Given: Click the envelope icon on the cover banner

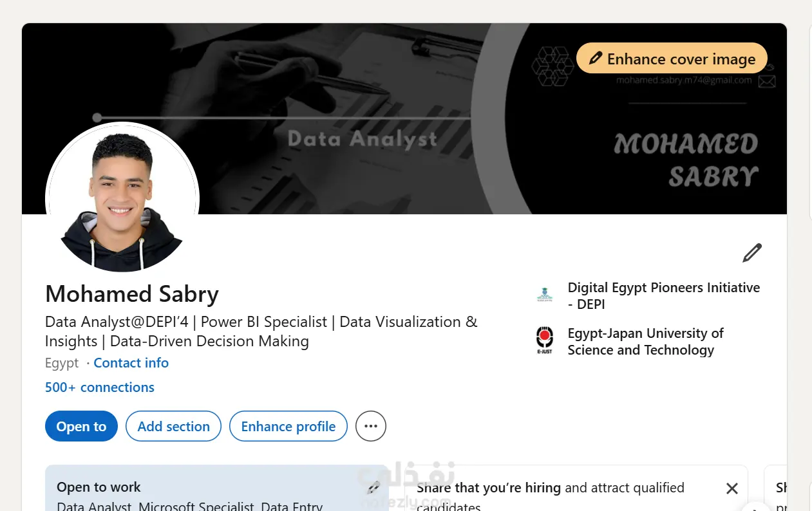Looking at the screenshot, I should point(766,81).
